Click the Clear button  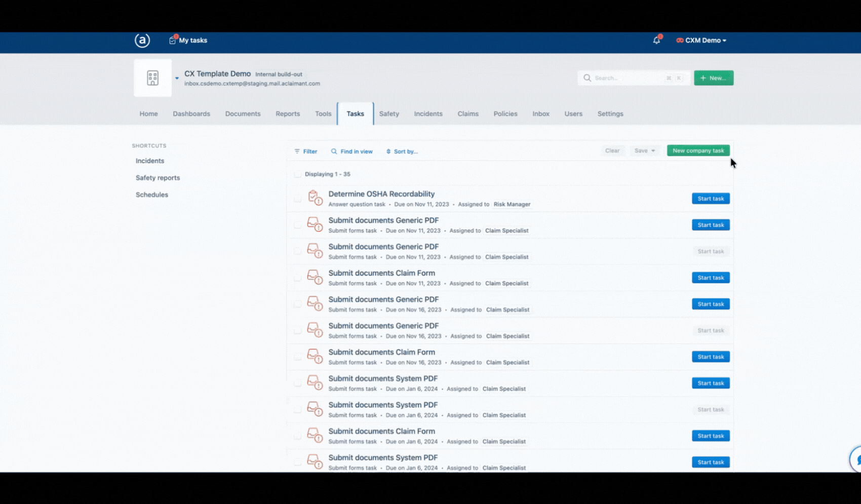[612, 150]
